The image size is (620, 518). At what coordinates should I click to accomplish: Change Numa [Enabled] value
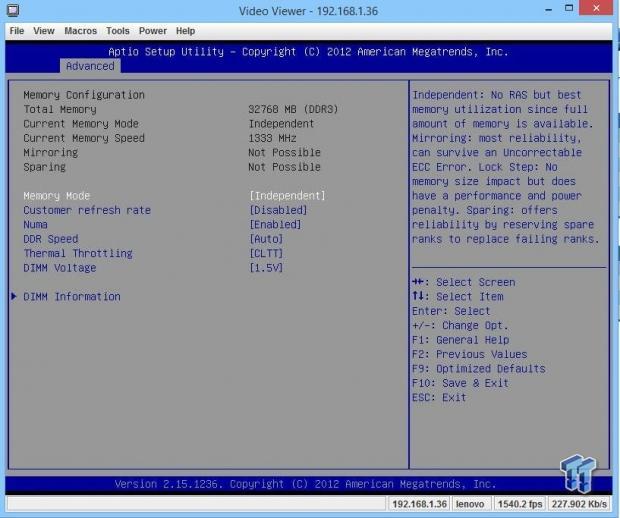click(275, 225)
